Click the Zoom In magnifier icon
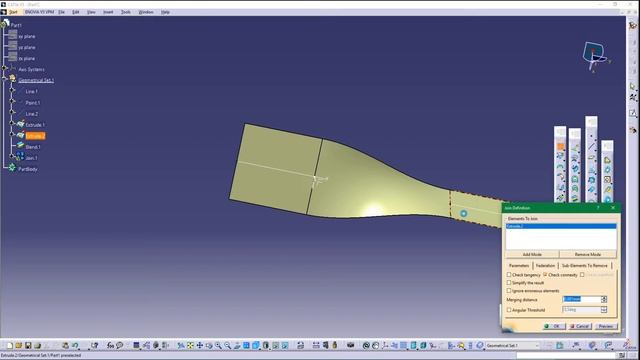Image resolution: width=640 pixels, height=360 pixels. coord(218,346)
